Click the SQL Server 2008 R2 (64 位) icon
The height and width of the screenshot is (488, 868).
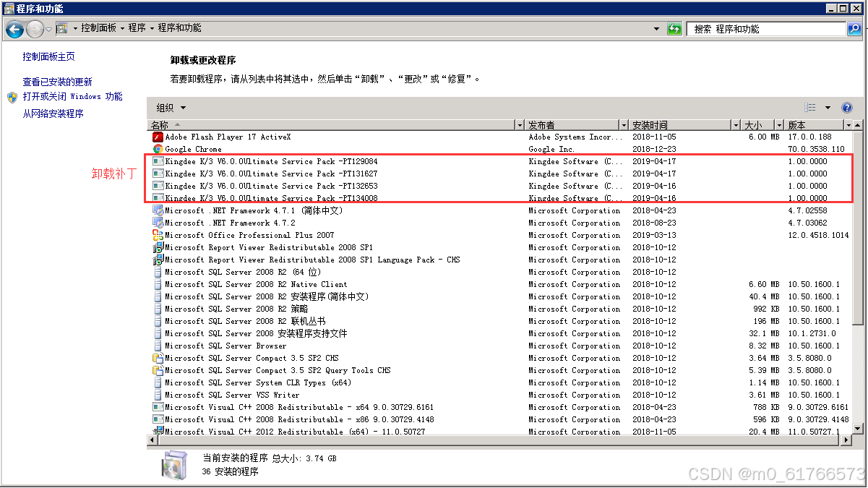pos(158,272)
